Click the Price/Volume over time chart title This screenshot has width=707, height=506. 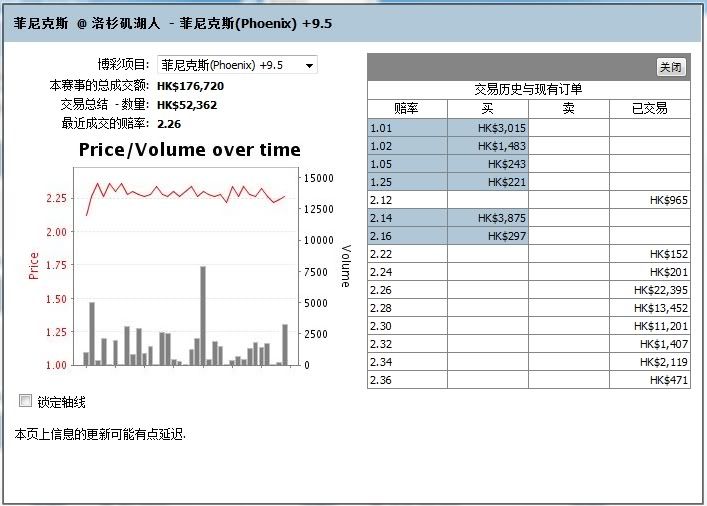(189, 150)
